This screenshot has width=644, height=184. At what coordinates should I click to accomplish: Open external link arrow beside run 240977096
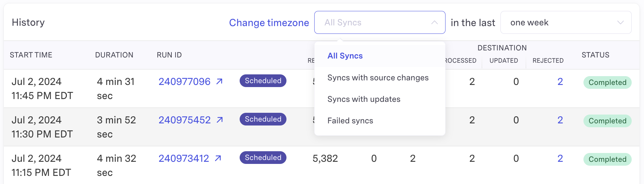click(x=220, y=81)
